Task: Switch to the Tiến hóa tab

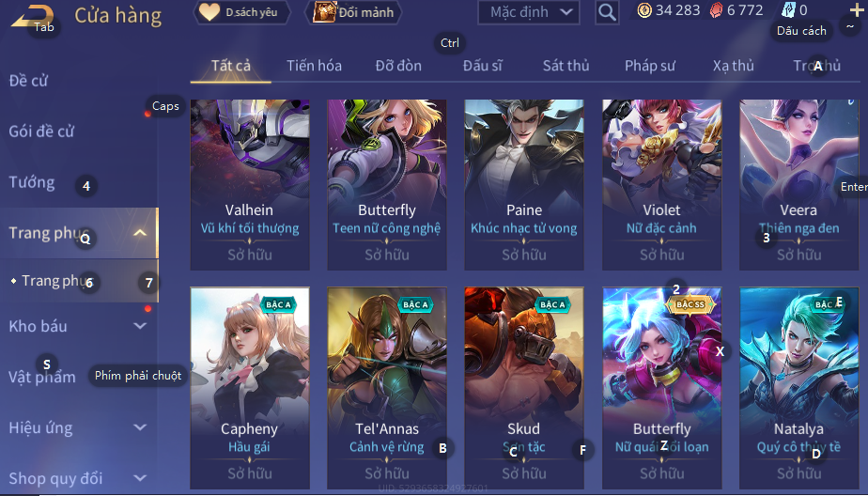Action: (x=314, y=66)
